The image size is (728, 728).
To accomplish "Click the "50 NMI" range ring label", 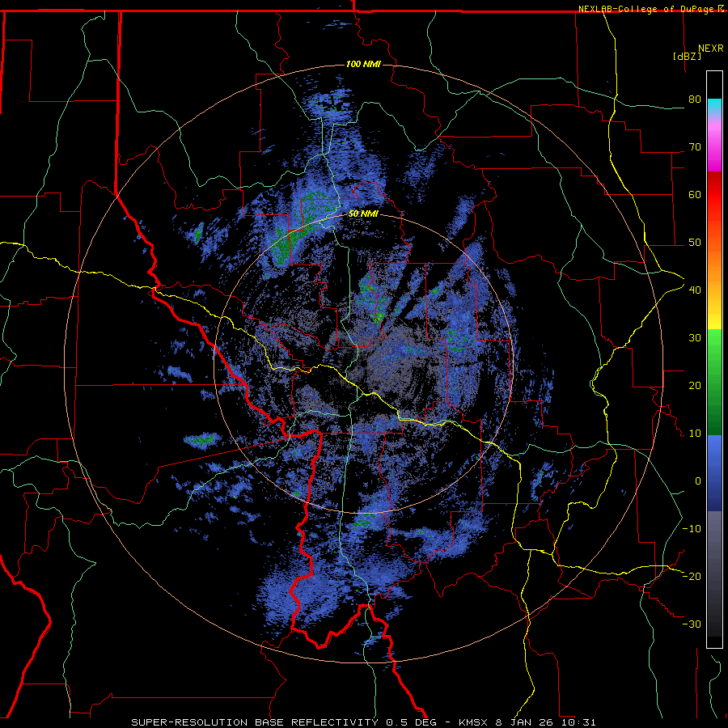I will tap(363, 214).
